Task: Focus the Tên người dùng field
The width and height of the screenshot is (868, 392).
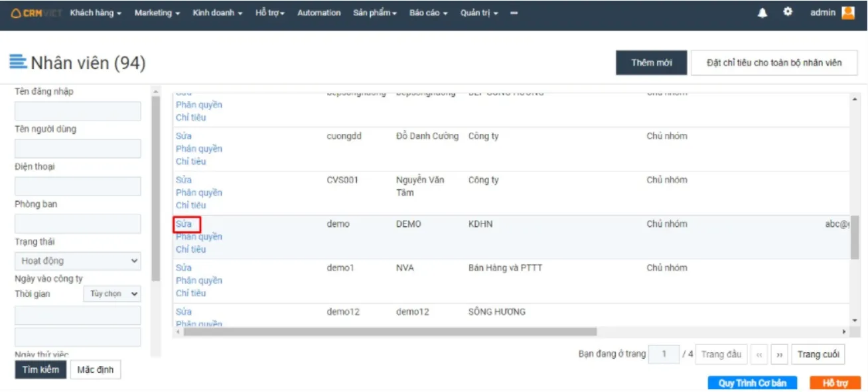Action: tap(78, 149)
